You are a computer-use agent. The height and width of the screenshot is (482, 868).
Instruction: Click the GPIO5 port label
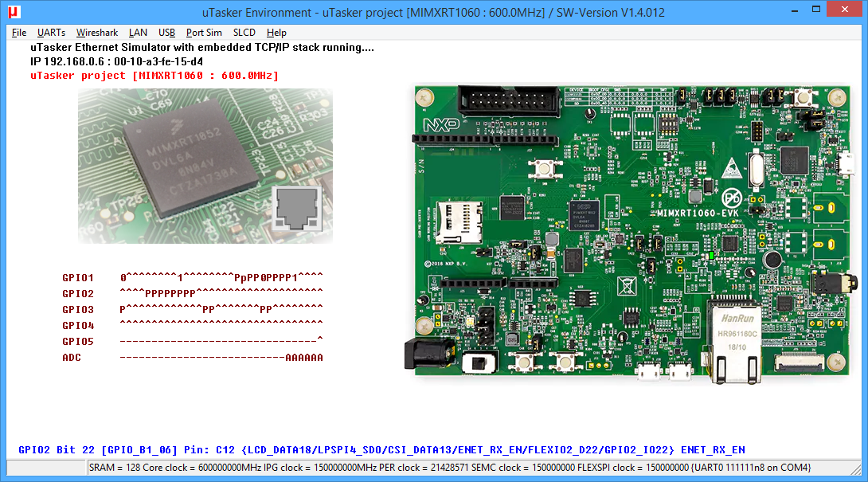(78, 342)
